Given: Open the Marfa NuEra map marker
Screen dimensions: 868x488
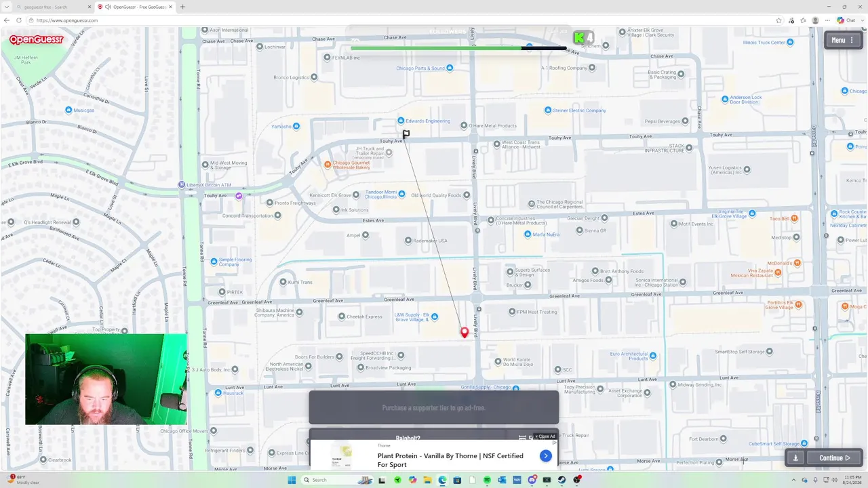Looking at the screenshot, I should [528, 235].
